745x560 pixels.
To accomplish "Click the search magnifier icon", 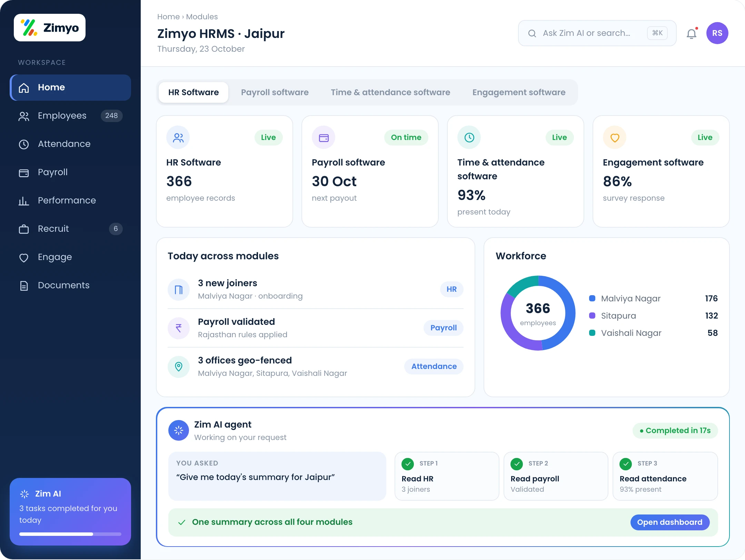I will pos(532,33).
